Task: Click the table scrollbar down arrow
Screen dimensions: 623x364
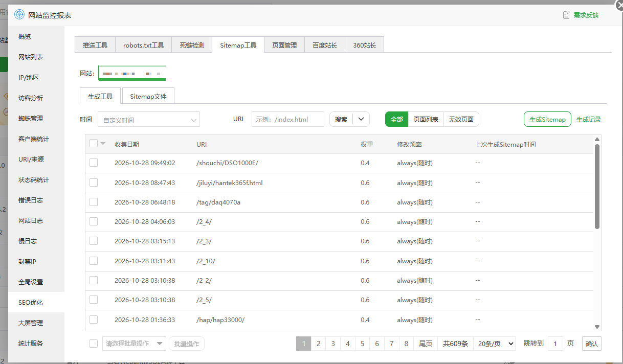Action: tap(597, 327)
